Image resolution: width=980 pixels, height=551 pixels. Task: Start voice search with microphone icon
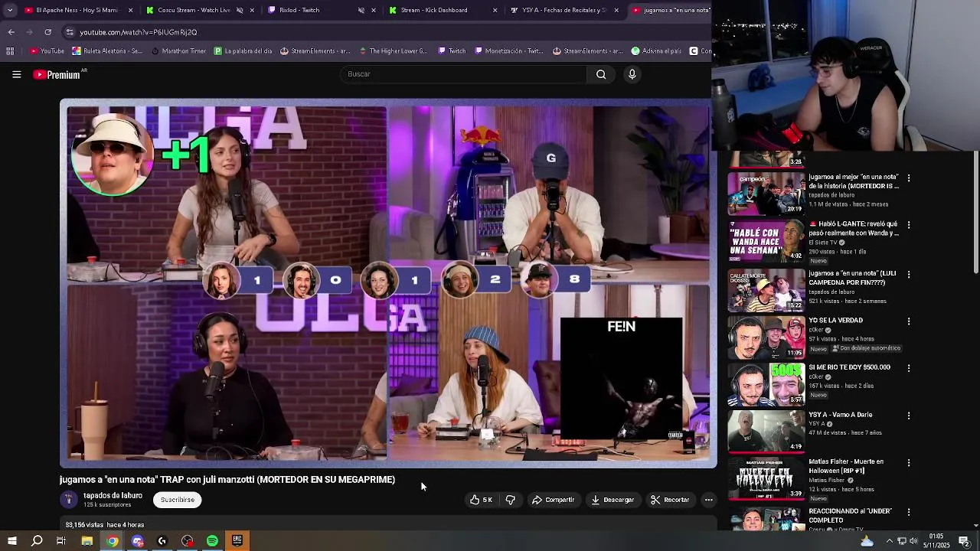click(632, 74)
